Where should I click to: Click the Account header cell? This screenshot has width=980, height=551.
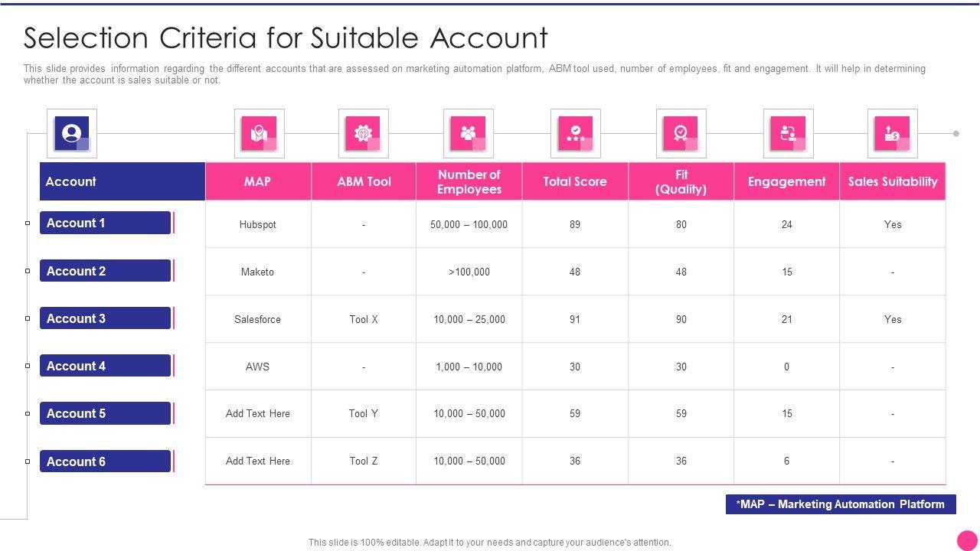(x=122, y=181)
